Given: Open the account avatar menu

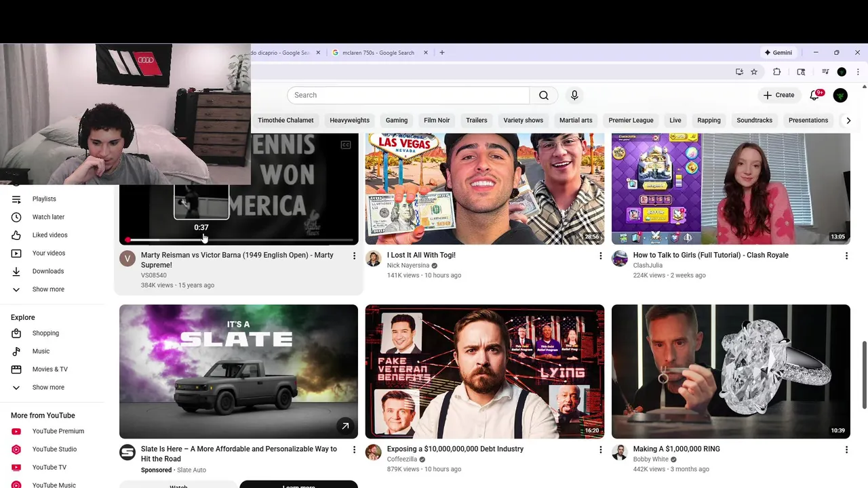Looking at the screenshot, I should (x=840, y=96).
